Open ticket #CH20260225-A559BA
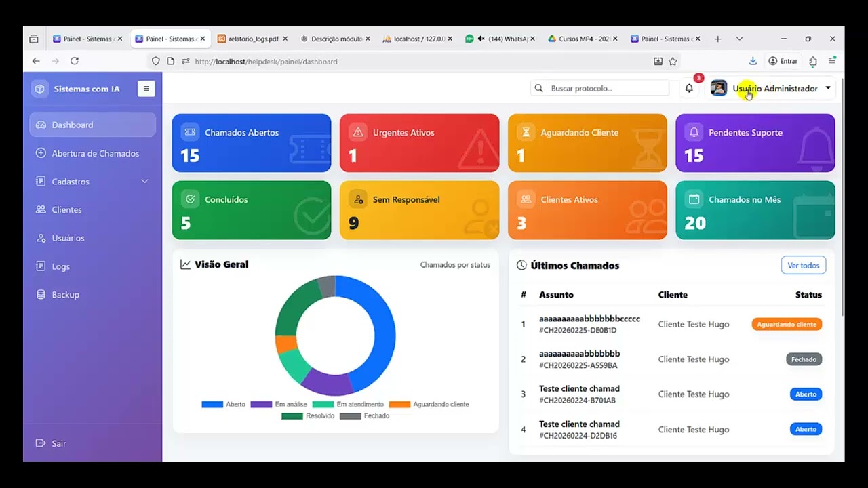The width and height of the screenshot is (868, 488). (x=578, y=366)
